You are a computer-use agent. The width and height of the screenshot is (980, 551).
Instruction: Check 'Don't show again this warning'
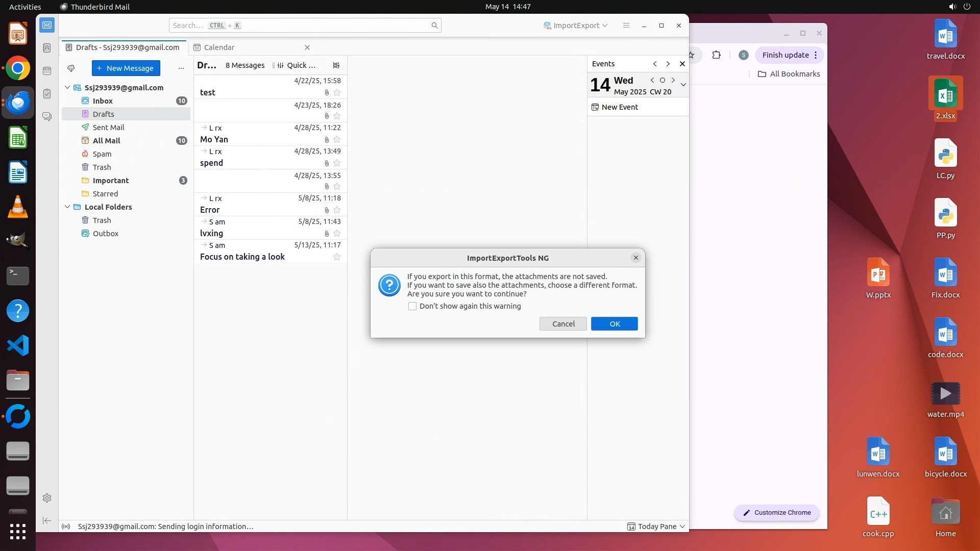click(x=412, y=306)
